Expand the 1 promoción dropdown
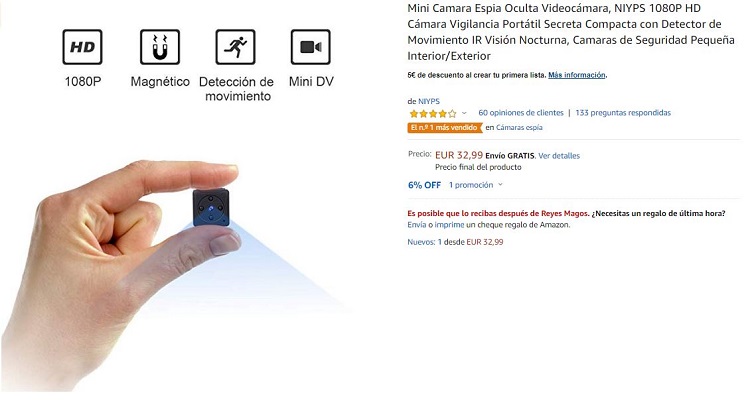The width and height of the screenshot is (750, 400). click(x=475, y=185)
